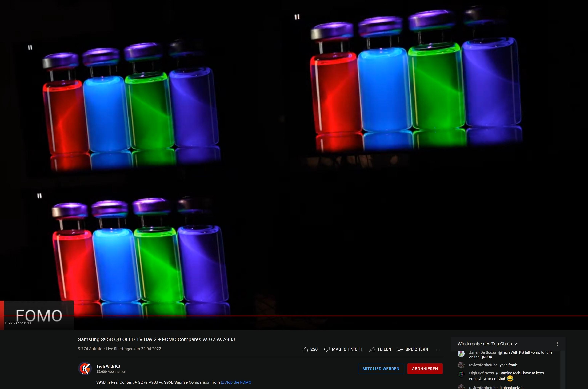The image size is (588, 389).
Task: Open Jariah De Souza's chat avatar
Action: pyautogui.click(x=461, y=354)
